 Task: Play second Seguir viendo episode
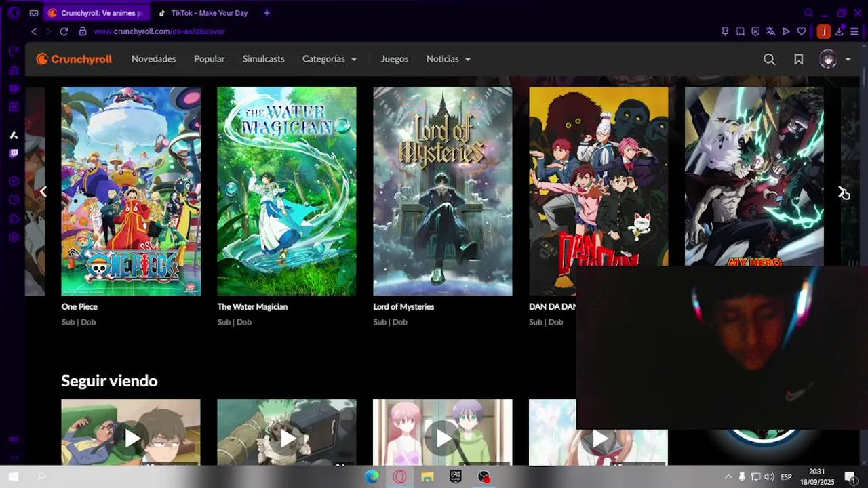click(287, 432)
